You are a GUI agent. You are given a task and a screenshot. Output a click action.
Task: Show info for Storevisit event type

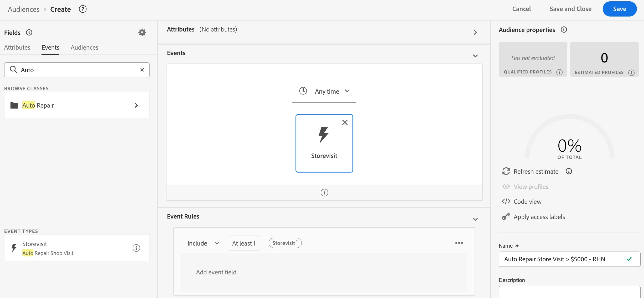click(x=136, y=248)
